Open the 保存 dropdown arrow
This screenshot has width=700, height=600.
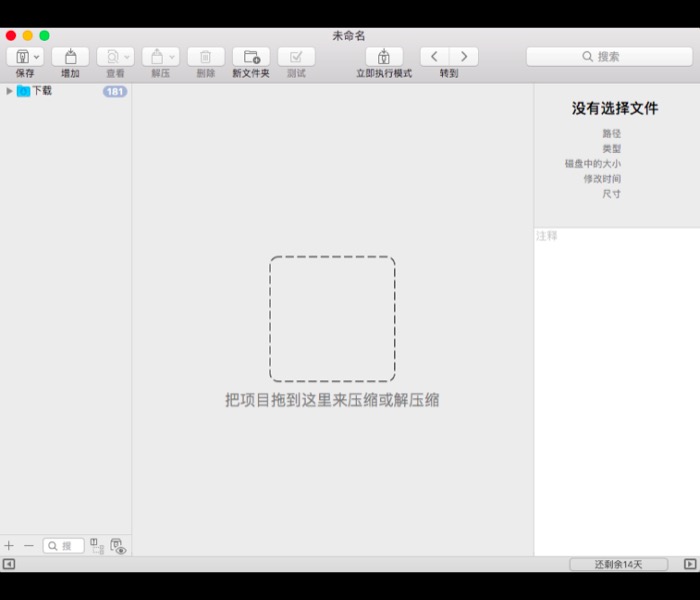click(37, 57)
